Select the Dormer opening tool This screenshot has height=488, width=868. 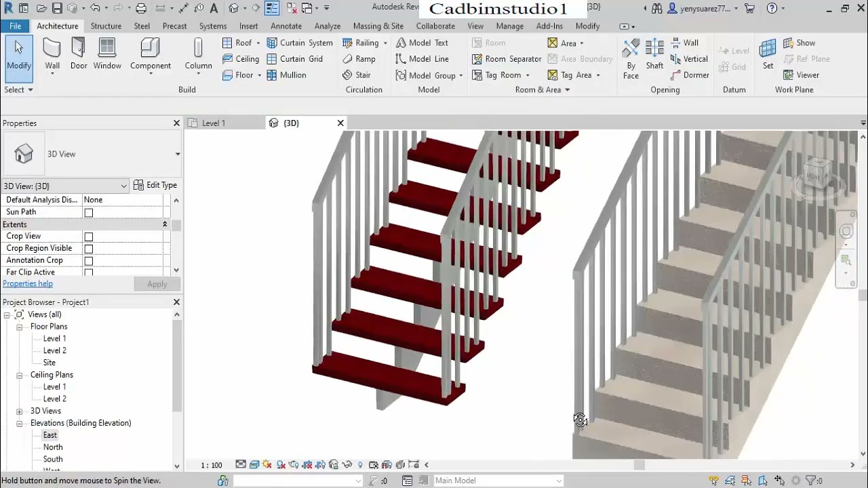690,75
